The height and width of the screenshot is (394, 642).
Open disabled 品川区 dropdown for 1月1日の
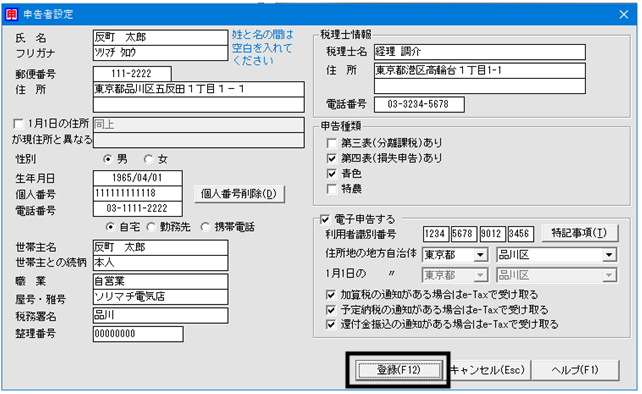609,275
